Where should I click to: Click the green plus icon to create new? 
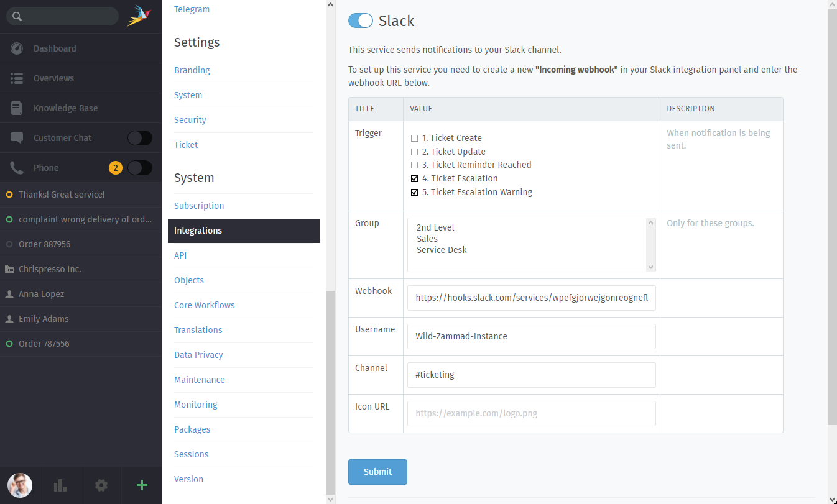point(142,485)
